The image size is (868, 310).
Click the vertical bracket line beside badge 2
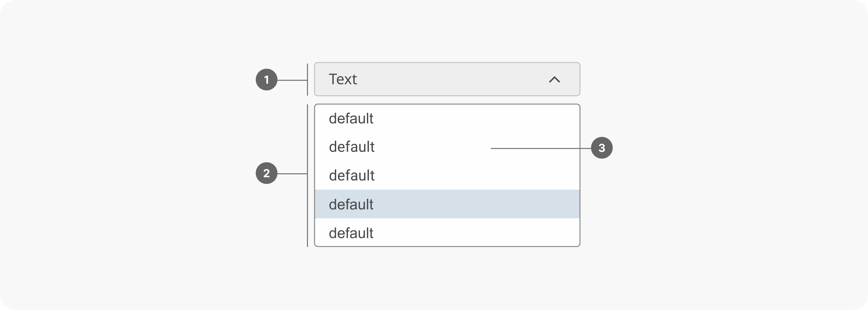point(307,176)
